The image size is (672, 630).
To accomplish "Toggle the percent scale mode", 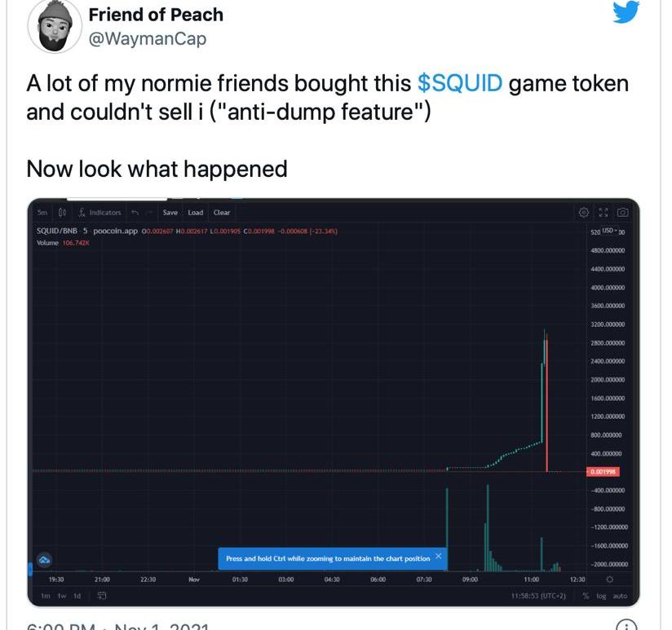I will click(586, 596).
